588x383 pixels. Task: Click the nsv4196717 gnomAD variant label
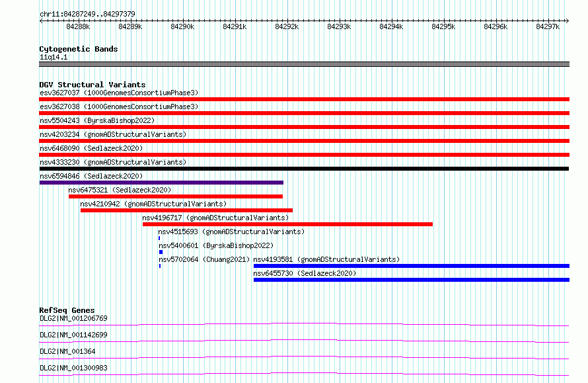pyautogui.click(x=215, y=218)
